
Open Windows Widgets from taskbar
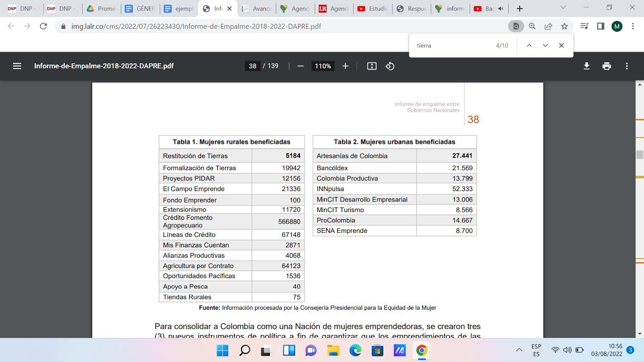(x=289, y=350)
